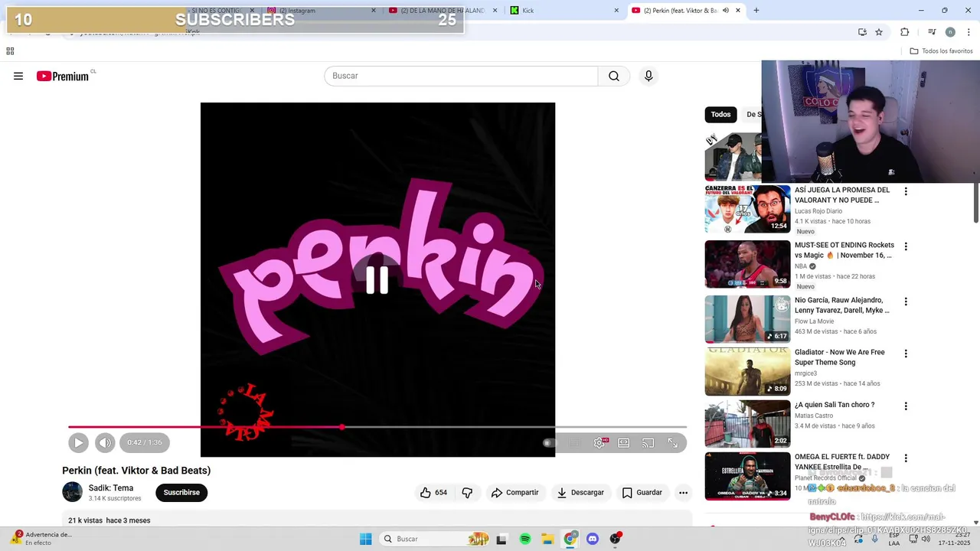980x551 pixels.
Task: Open the A quien Sali Tan choro video
Action: click(747, 423)
